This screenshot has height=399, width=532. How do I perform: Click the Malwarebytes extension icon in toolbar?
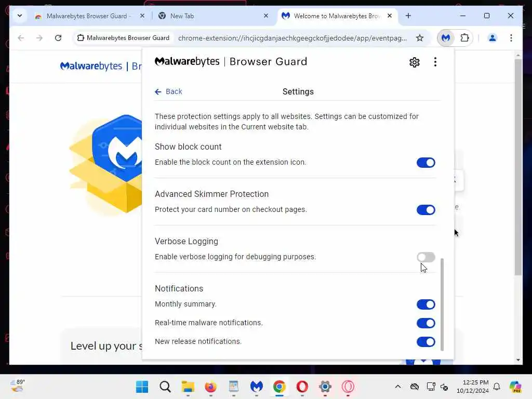[x=446, y=38]
